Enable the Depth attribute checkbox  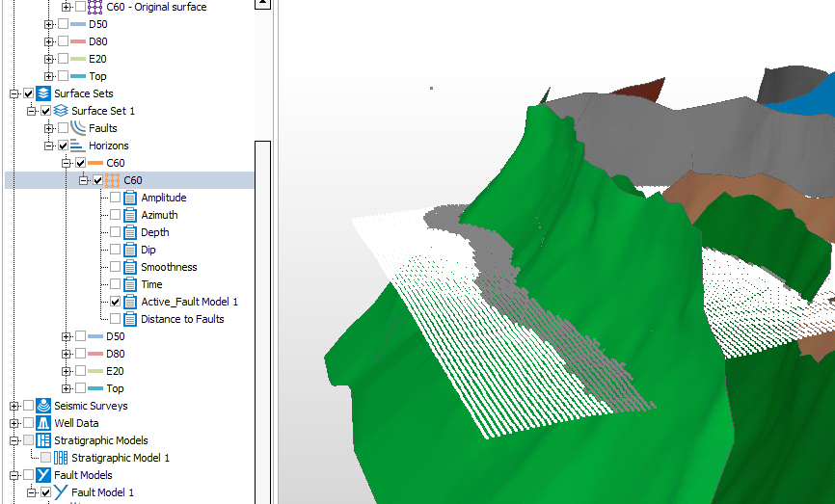(116, 232)
